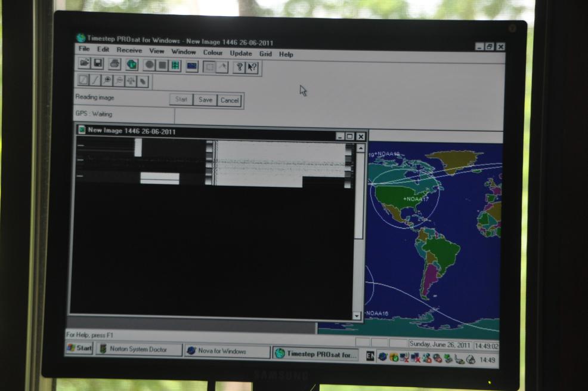The width and height of the screenshot is (588, 391).
Task: Open the Help menu
Action: tap(286, 54)
